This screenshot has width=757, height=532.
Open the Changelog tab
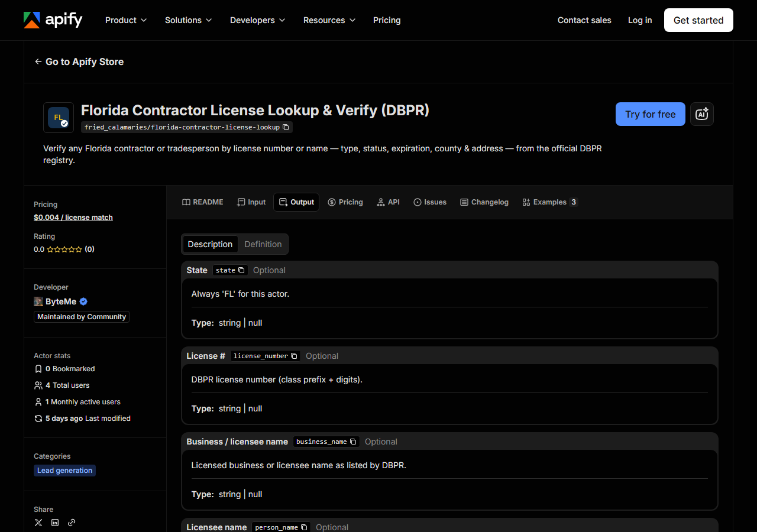click(x=484, y=202)
